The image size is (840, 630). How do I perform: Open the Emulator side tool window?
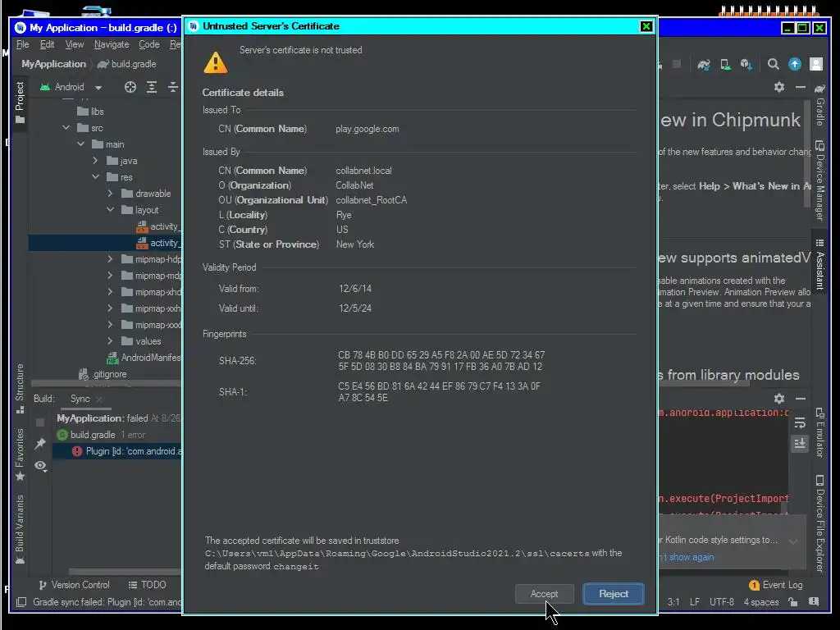click(x=819, y=433)
